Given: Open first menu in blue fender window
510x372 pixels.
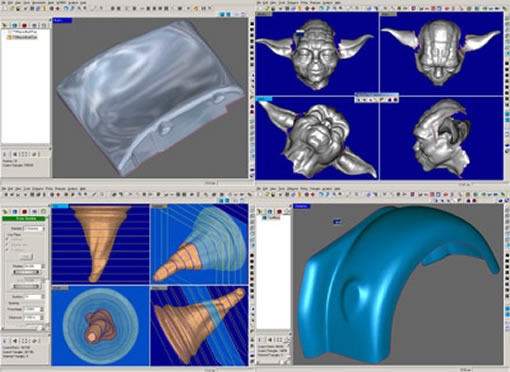Looking at the screenshot, I should pyautogui.click(x=258, y=189).
